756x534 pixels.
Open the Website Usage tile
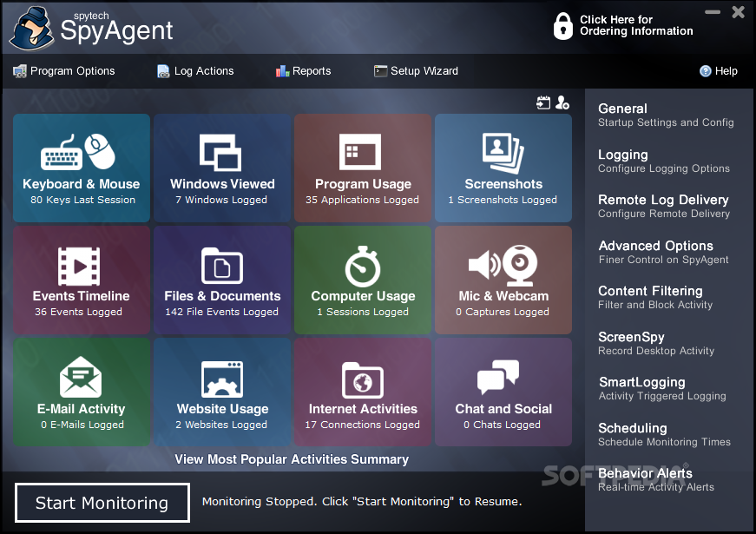pyautogui.click(x=222, y=392)
